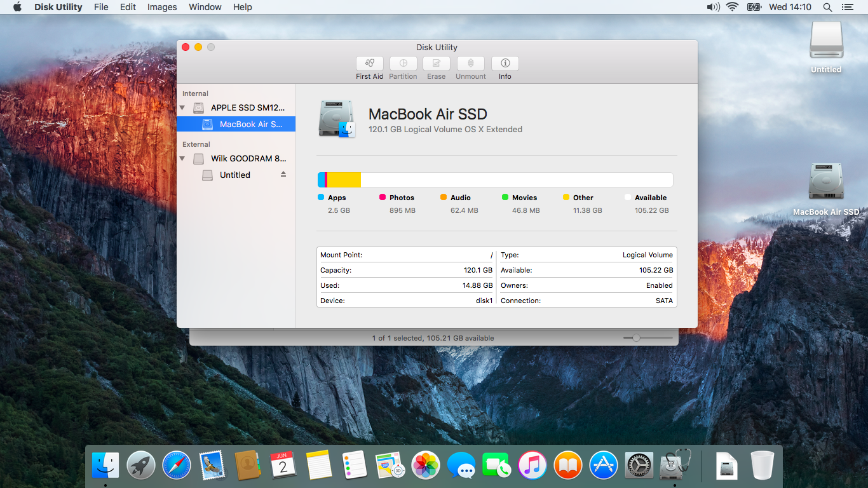The image size is (868, 488).
Task: Click the Capacity value 120.1 GB
Action: (478, 270)
